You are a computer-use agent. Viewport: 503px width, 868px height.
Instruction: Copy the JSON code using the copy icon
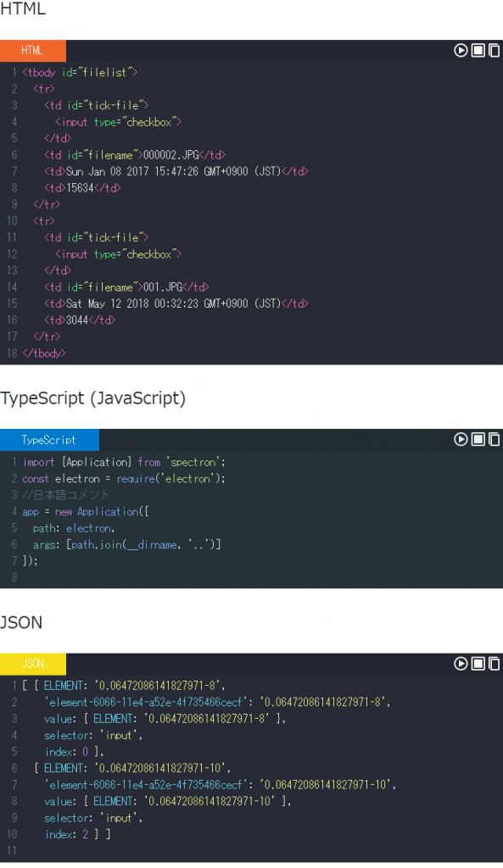click(x=495, y=663)
